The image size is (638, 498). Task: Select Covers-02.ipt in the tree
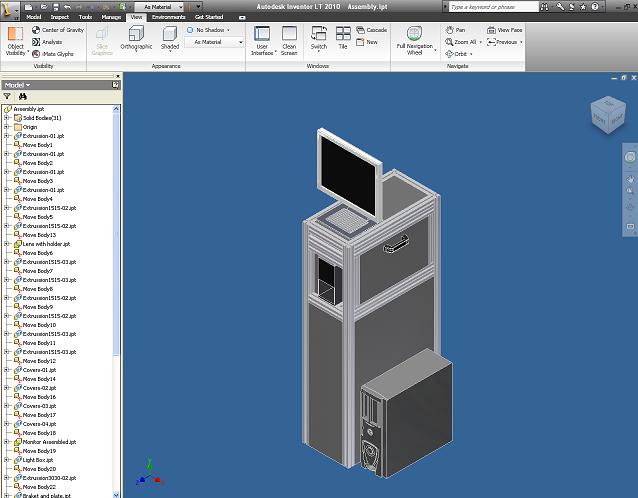click(39, 388)
